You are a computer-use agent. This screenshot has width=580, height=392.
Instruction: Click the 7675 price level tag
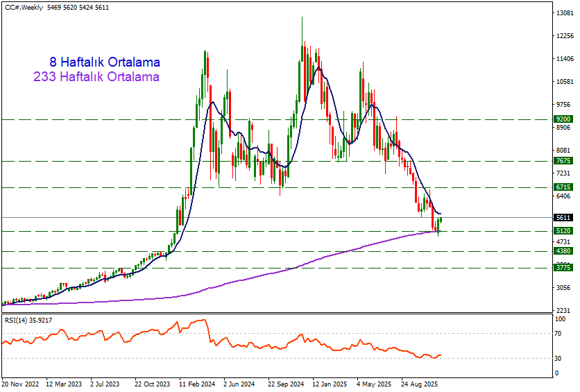(x=563, y=161)
